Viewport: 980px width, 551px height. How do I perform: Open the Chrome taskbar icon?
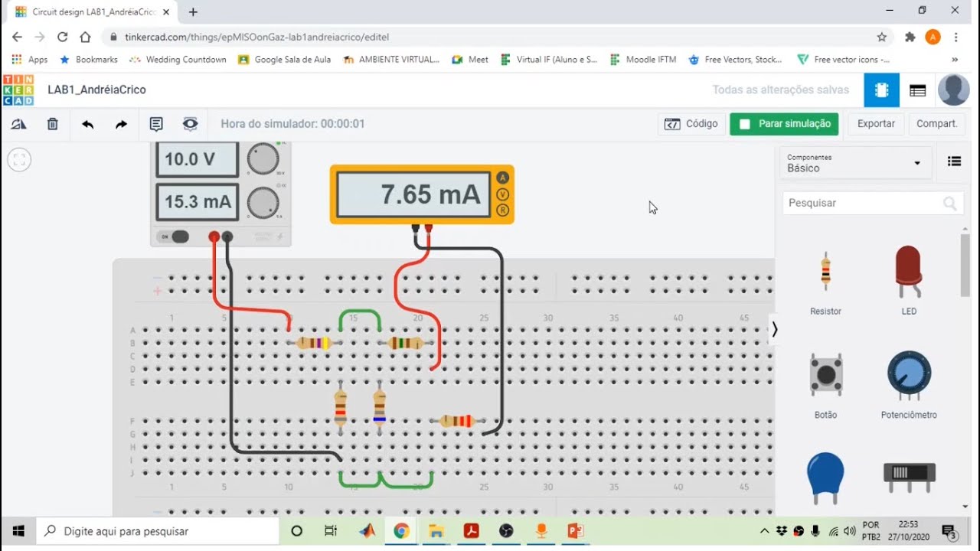coord(401,531)
